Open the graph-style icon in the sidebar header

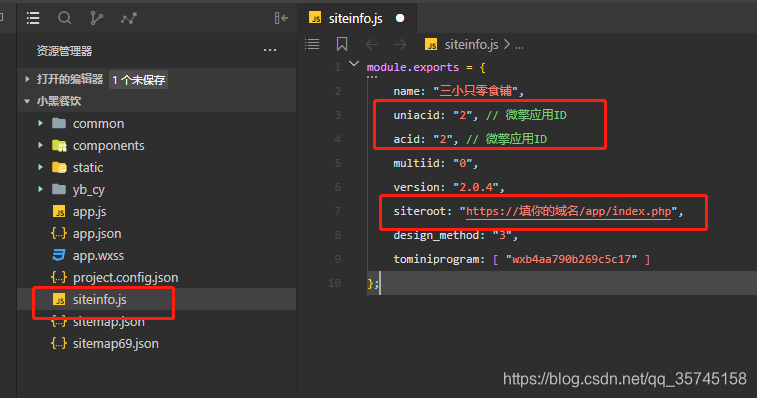(129, 18)
